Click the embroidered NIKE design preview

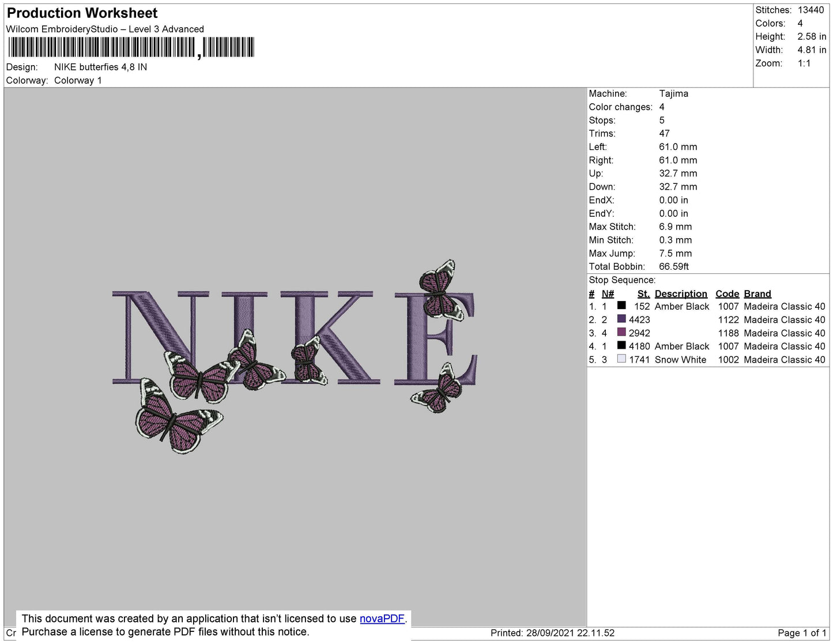[x=295, y=356]
